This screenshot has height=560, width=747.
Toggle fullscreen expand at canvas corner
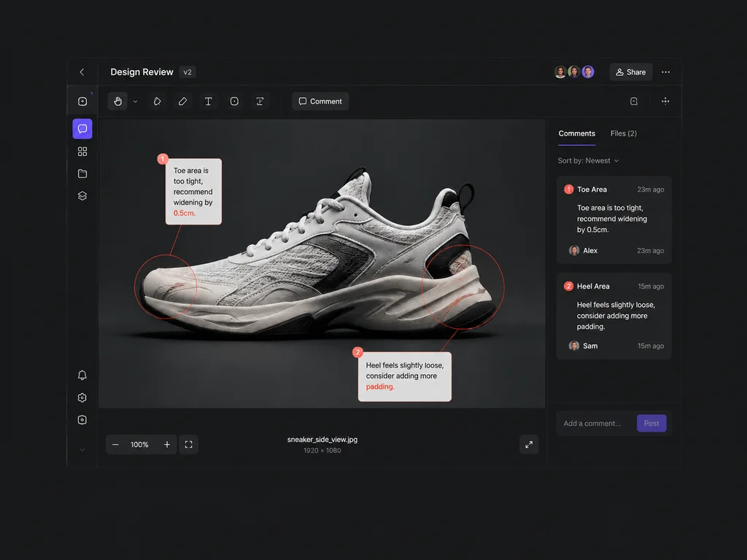529,444
